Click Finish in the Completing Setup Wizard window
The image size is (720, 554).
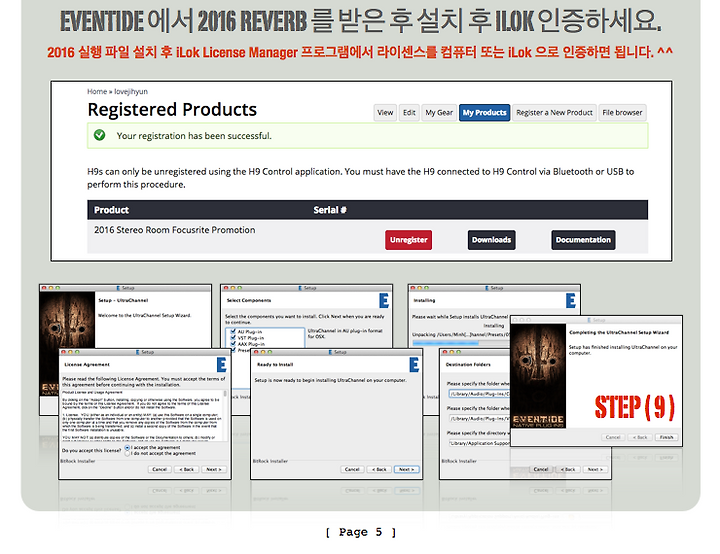pyautogui.click(x=666, y=437)
